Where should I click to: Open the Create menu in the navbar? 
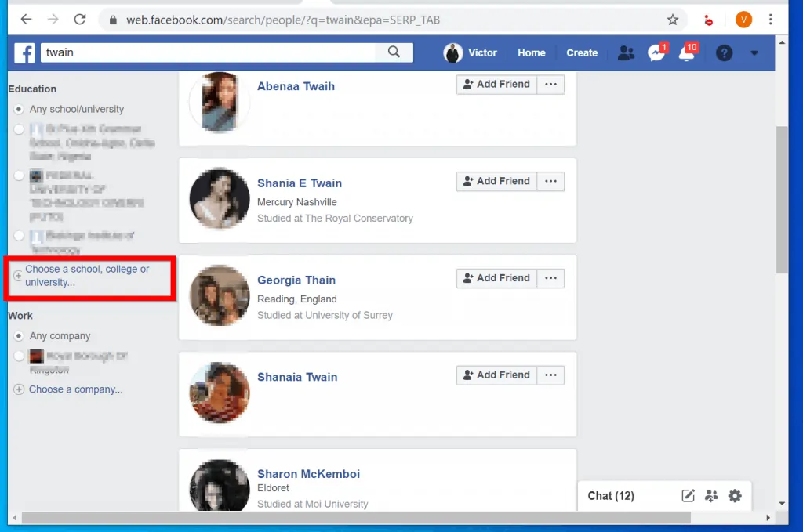pos(582,52)
